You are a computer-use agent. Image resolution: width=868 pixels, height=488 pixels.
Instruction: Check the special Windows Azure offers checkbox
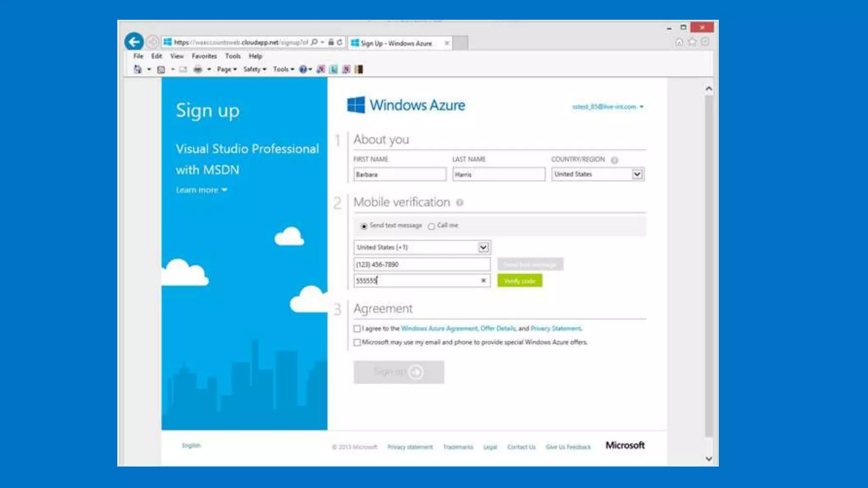coord(357,342)
